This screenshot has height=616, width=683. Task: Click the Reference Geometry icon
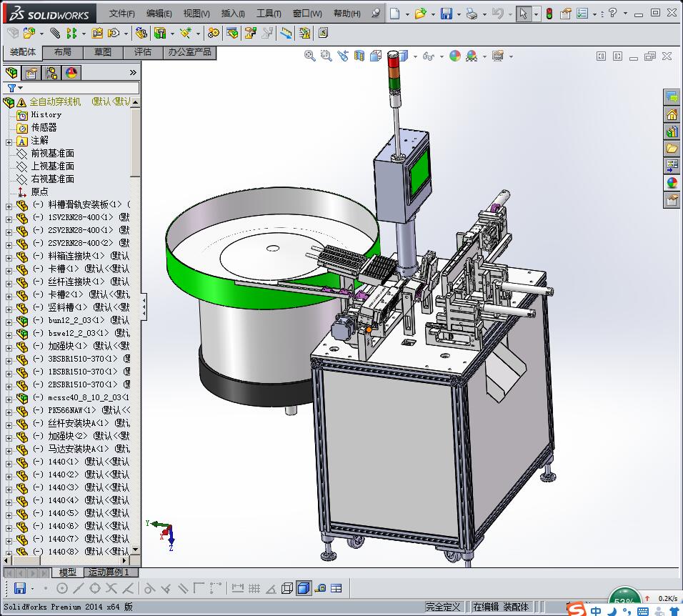[x=186, y=33]
